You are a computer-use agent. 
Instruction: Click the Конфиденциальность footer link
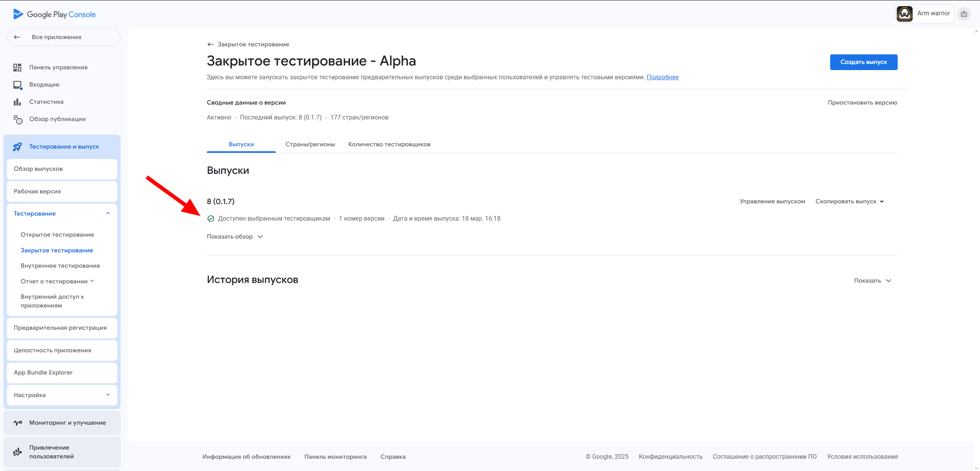670,456
